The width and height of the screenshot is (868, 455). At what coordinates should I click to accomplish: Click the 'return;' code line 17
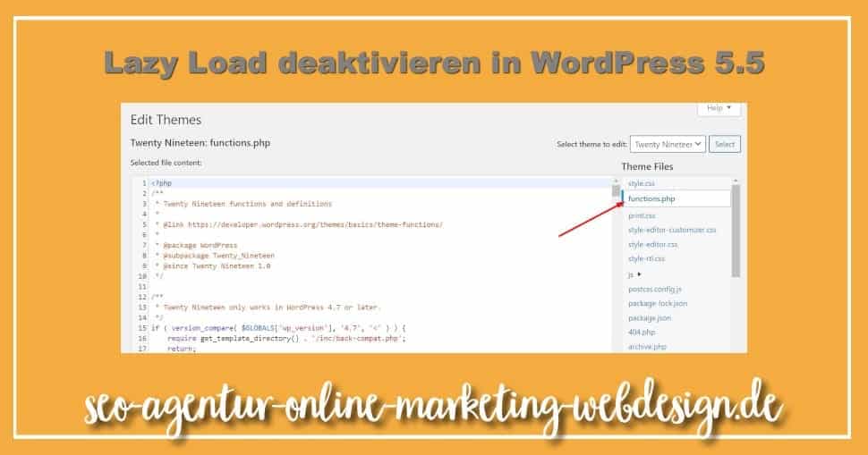click(x=182, y=349)
